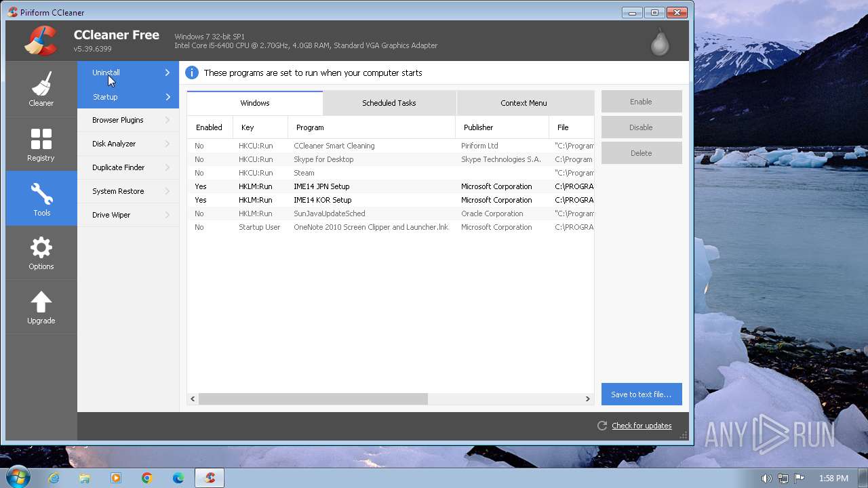Click the CCleaner logo in header
Image resolution: width=868 pixels, height=488 pixels.
(x=41, y=40)
